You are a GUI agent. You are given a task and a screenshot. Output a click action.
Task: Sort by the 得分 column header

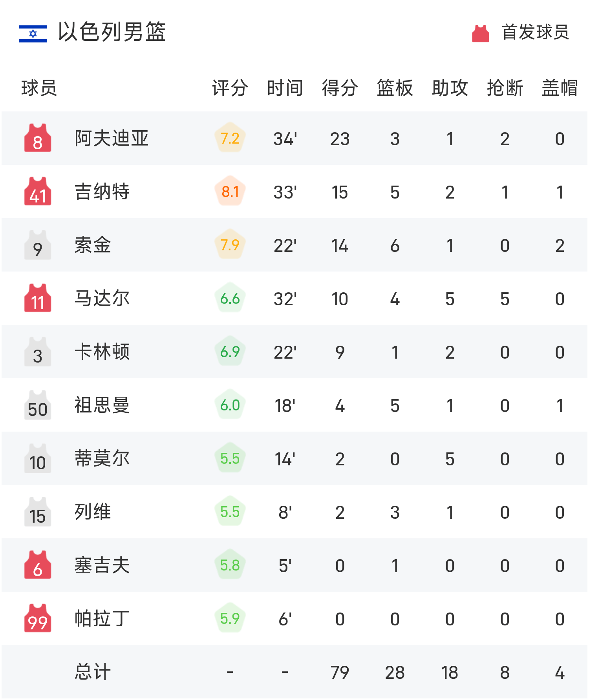[x=340, y=88]
